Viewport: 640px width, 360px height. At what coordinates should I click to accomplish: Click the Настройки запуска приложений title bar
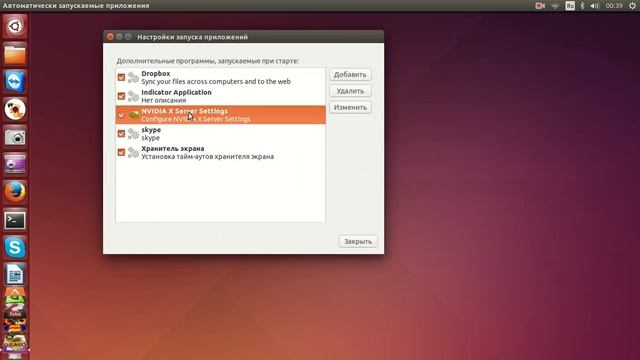pos(243,37)
